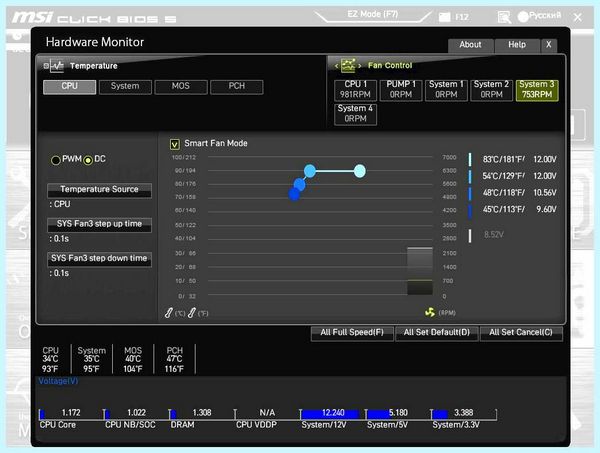This screenshot has height=453, width=600.
Task: Click the CPU Core 1.172 voltage bar
Action: point(71,413)
